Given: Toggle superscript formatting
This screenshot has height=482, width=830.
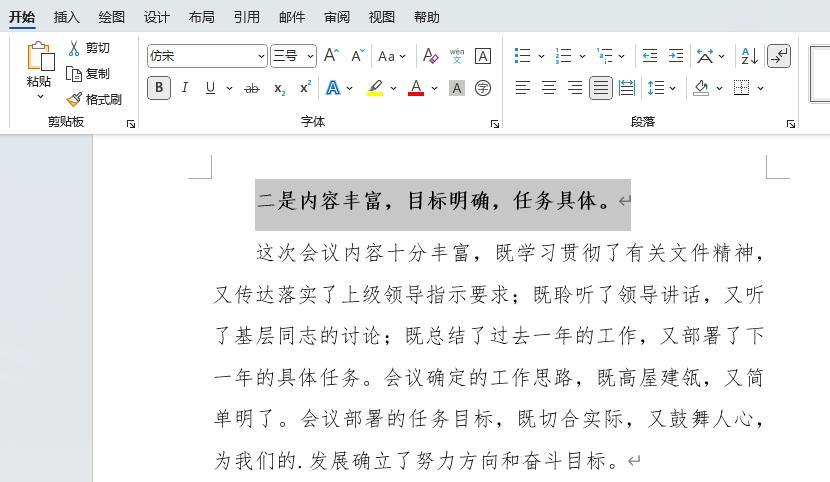Looking at the screenshot, I should (305, 88).
